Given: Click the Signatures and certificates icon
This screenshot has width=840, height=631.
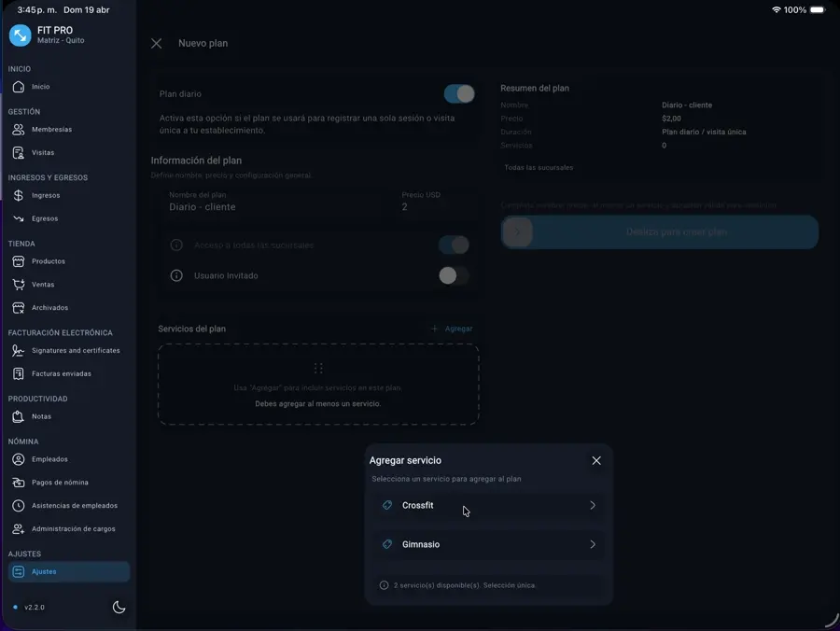Looking at the screenshot, I should tap(19, 351).
